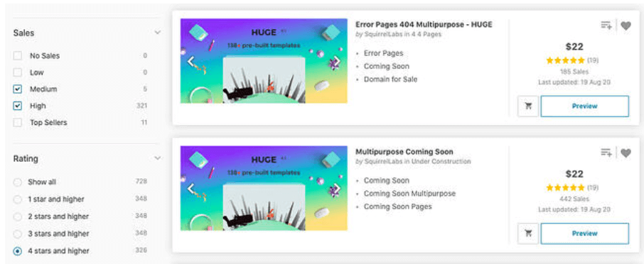Favorite the Error Pages 404 Multipurpose item
This screenshot has height=264, width=644.
coord(626,26)
